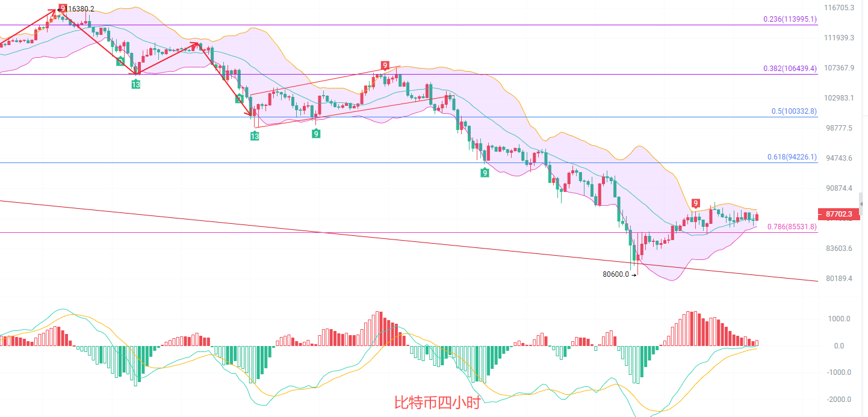Click the red 9 marker beside 116380.2
The image size is (868, 417).
click(62, 8)
